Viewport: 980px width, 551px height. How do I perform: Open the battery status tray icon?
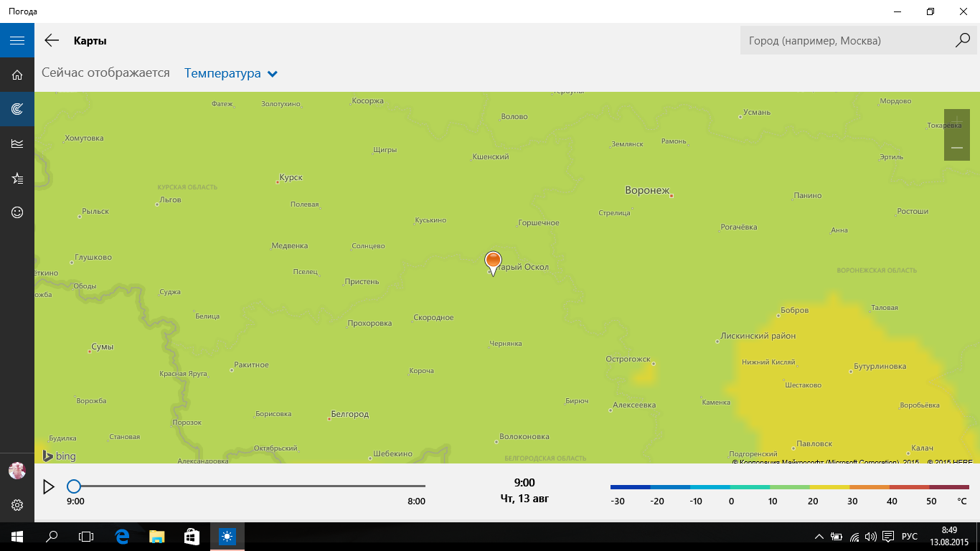837,537
